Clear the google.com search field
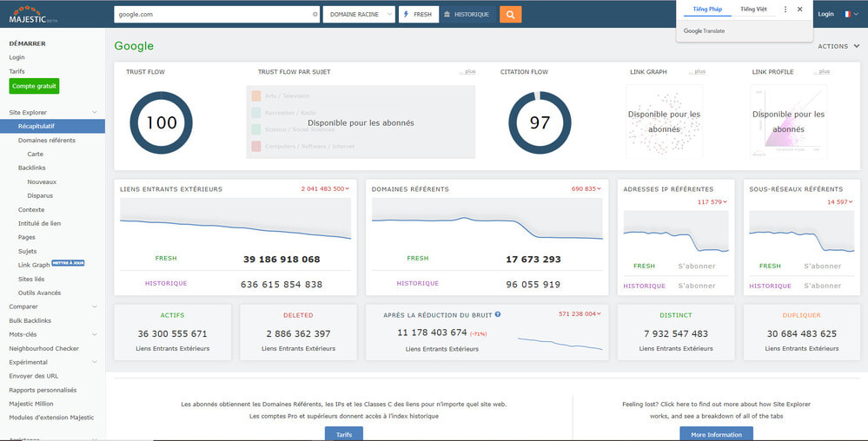Viewport: 868px width, 441px height. (315, 15)
